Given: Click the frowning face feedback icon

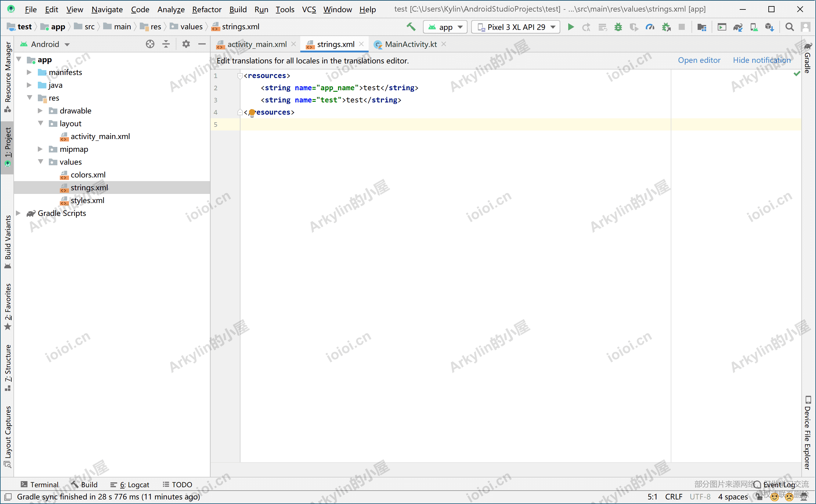Looking at the screenshot, I should pos(789,497).
